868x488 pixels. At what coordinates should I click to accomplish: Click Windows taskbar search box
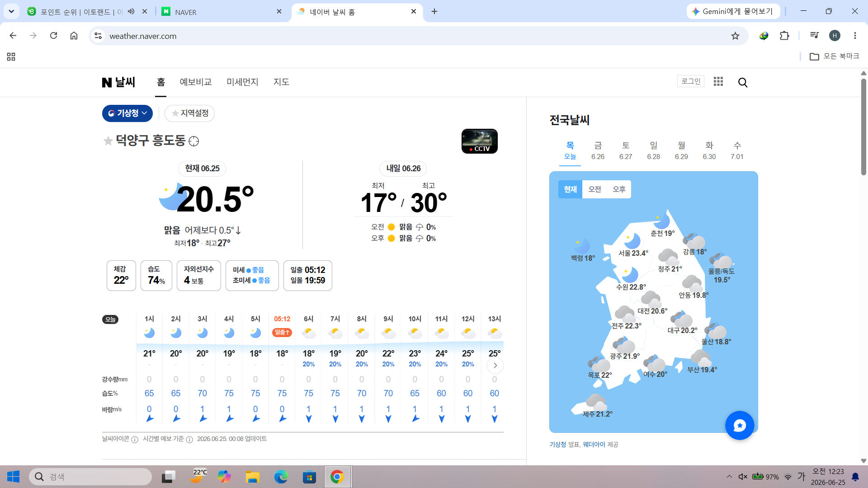point(90,477)
